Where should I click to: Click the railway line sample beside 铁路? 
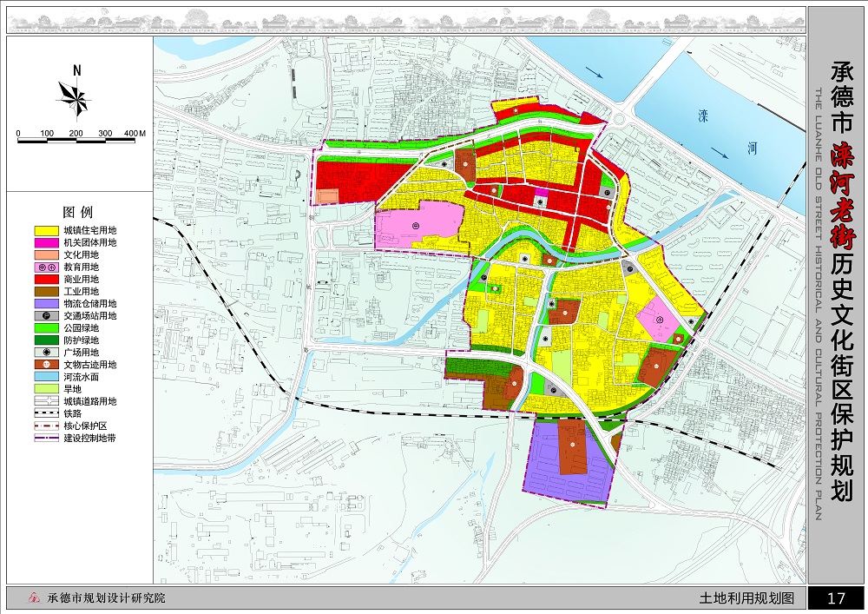tap(47, 413)
